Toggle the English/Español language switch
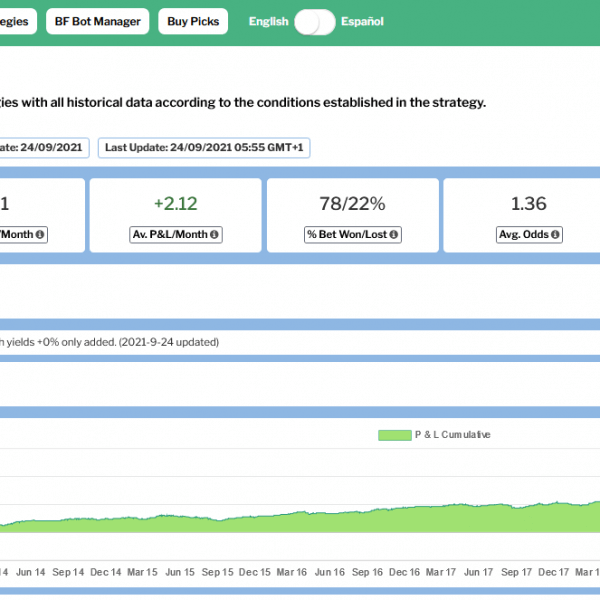 [315, 22]
